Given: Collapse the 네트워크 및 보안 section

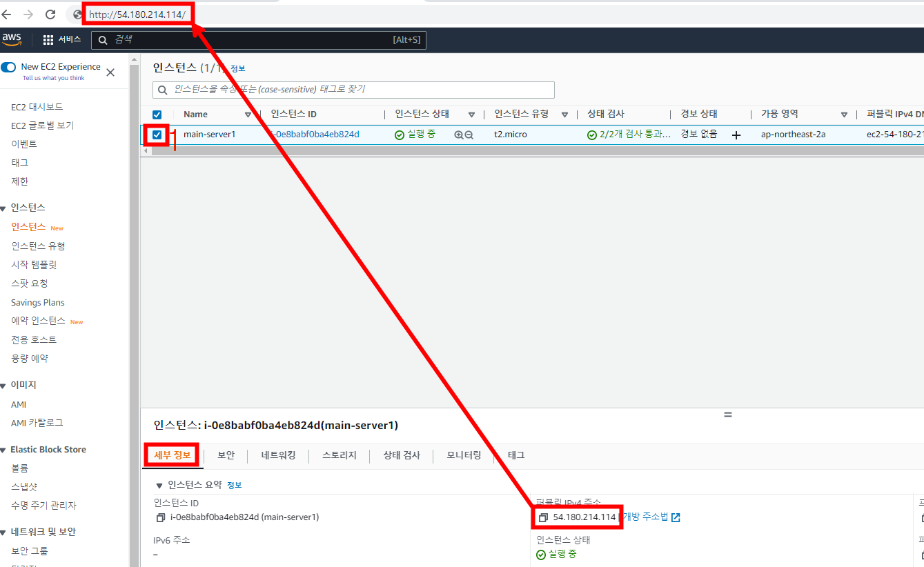Looking at the screenshot, I should click(3, 533).
